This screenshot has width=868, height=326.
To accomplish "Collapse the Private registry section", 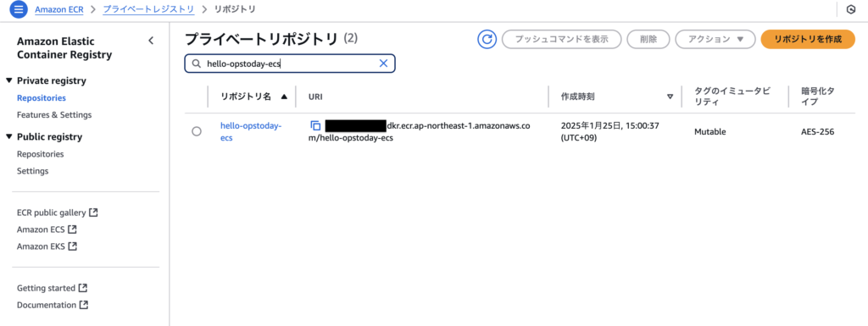I will (x=8, y=80).
